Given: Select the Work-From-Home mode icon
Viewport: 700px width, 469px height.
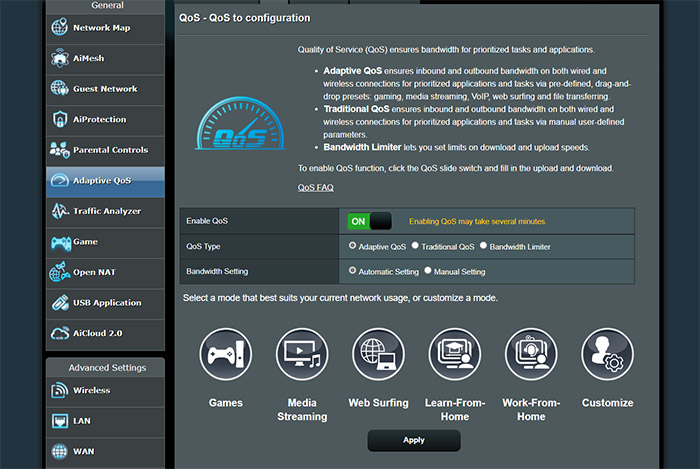Looking at the screenshot, I should (531, 354).
